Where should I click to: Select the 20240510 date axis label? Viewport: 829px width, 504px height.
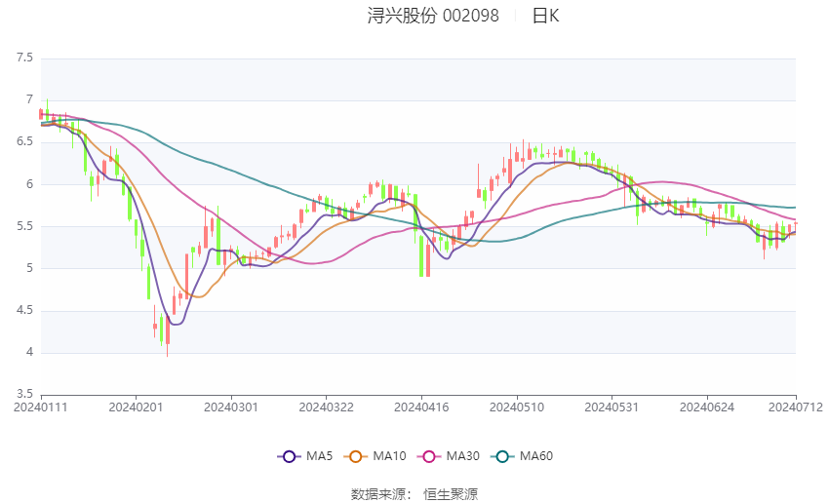click(x=517, y=407)
